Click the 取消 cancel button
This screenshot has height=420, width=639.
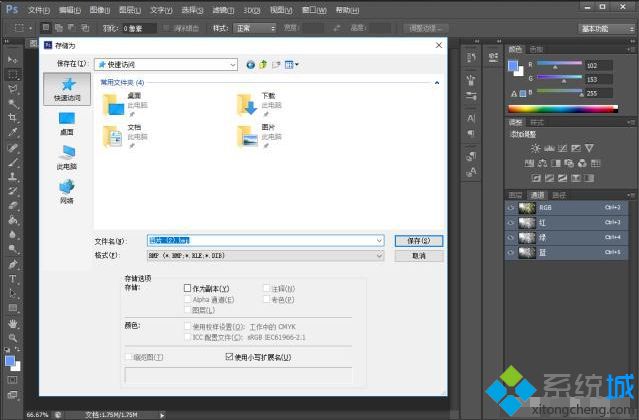coord(419,256)
